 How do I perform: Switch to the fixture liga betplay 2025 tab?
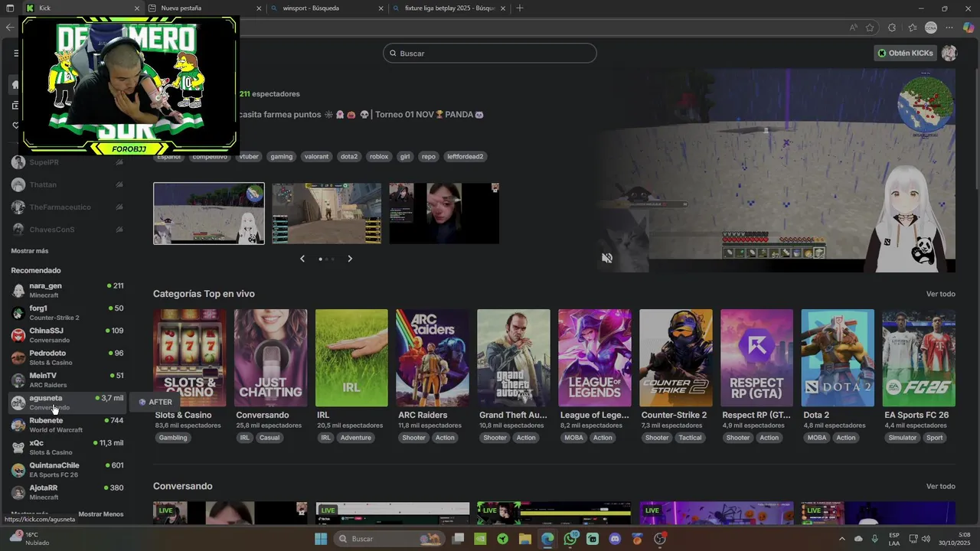click(448, 8)
